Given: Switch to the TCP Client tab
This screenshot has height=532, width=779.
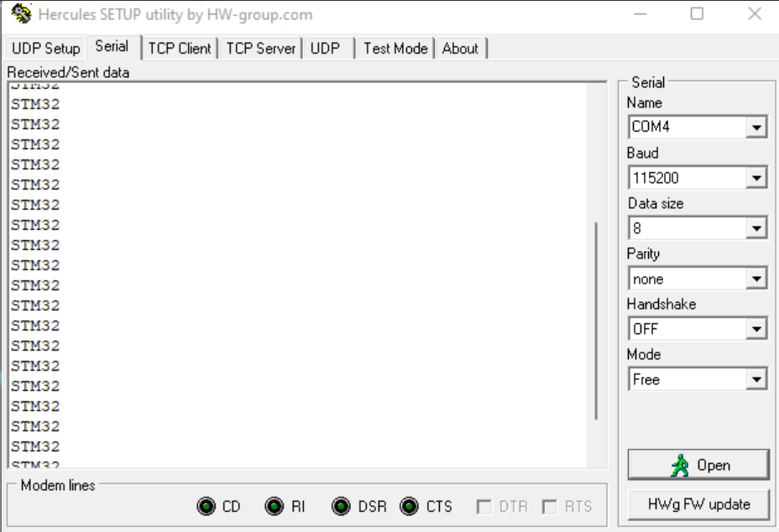Looking at the screenshot, I should click(180, 49).
